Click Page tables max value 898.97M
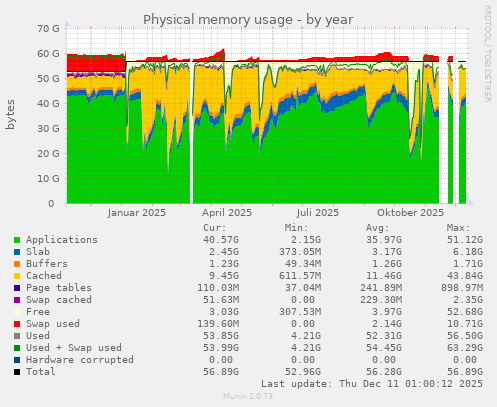 (462, 288)
